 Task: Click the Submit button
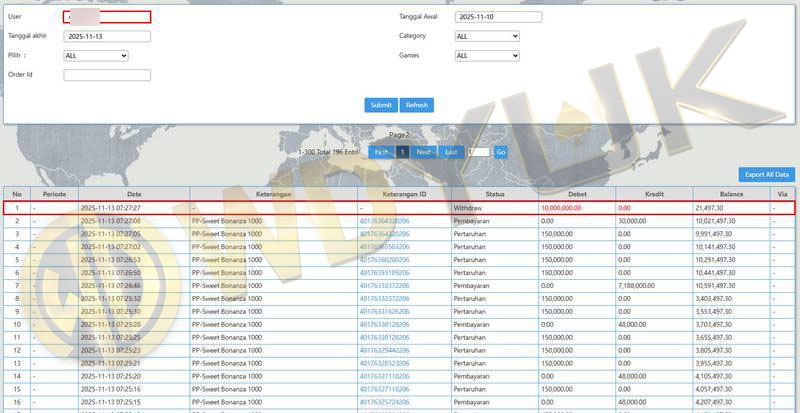(380, 105)
